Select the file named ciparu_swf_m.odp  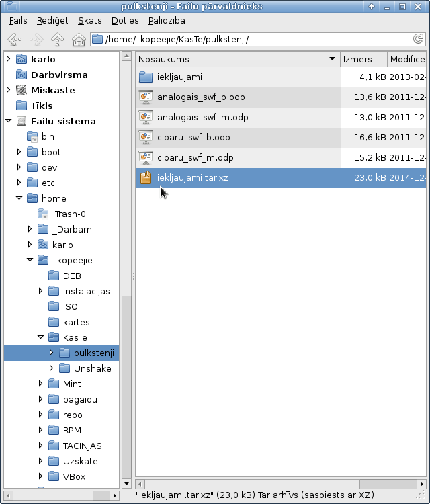195,158
